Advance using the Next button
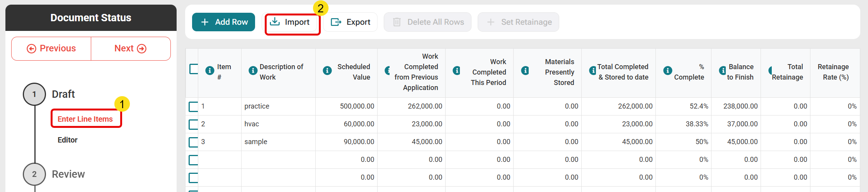The width and height of the screenshot is (868, 192). [x=130, y=49]
